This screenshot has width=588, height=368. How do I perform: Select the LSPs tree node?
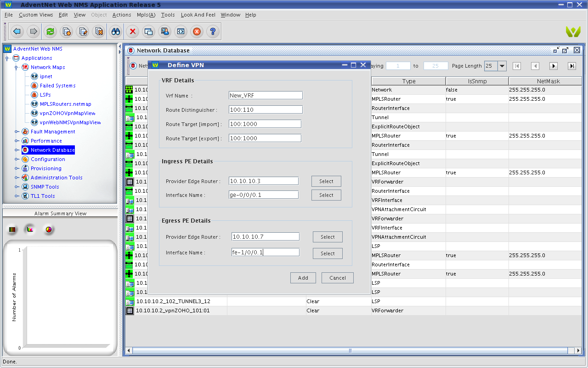tap(45, 95)
